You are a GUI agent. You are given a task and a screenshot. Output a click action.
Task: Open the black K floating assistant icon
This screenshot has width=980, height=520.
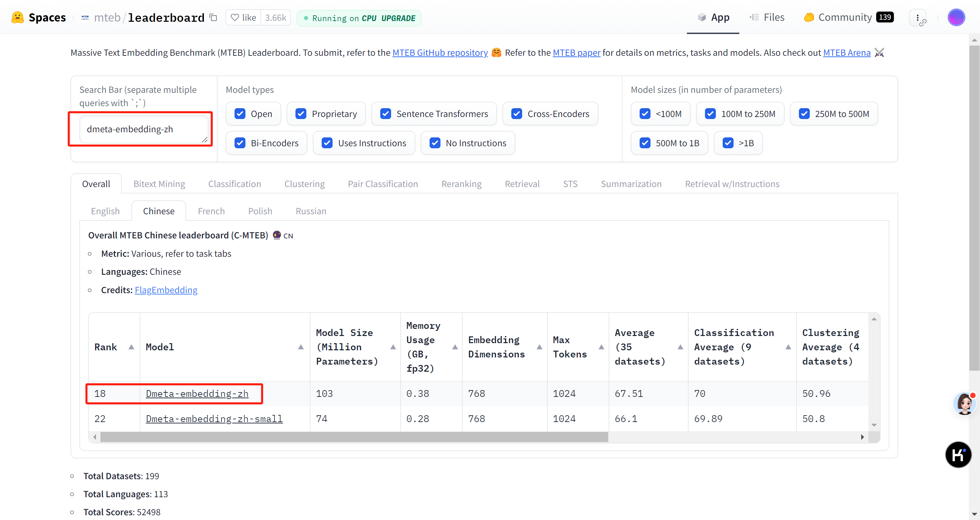click(x=958, y=454)
